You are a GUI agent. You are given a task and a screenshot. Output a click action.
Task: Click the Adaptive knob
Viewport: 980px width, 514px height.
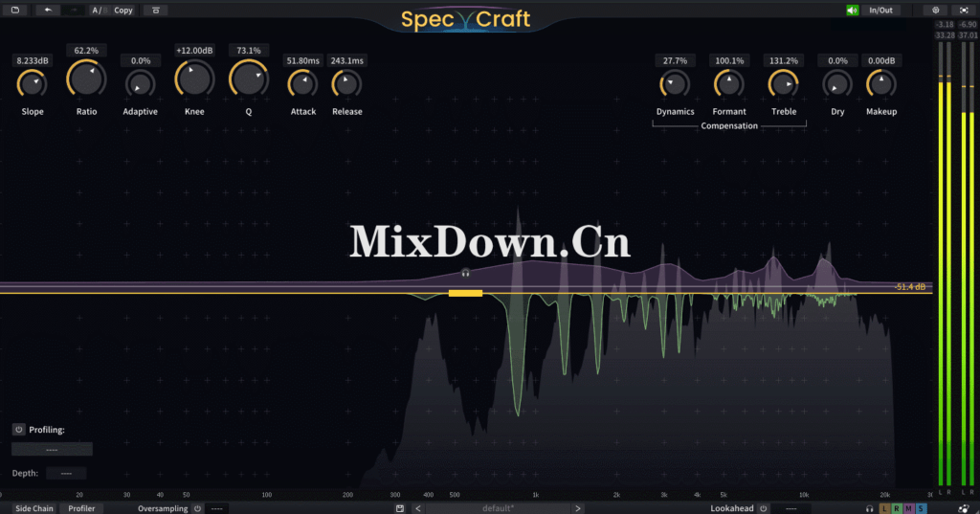click(x=140, y=84)
